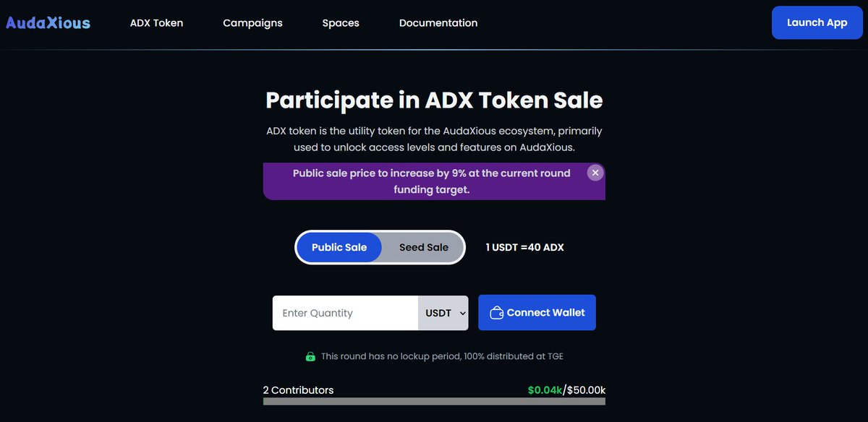The width and height of the screenshot is (868, 422).
Task: Dismiss the purple price increase banner
Action: point(595,173)
